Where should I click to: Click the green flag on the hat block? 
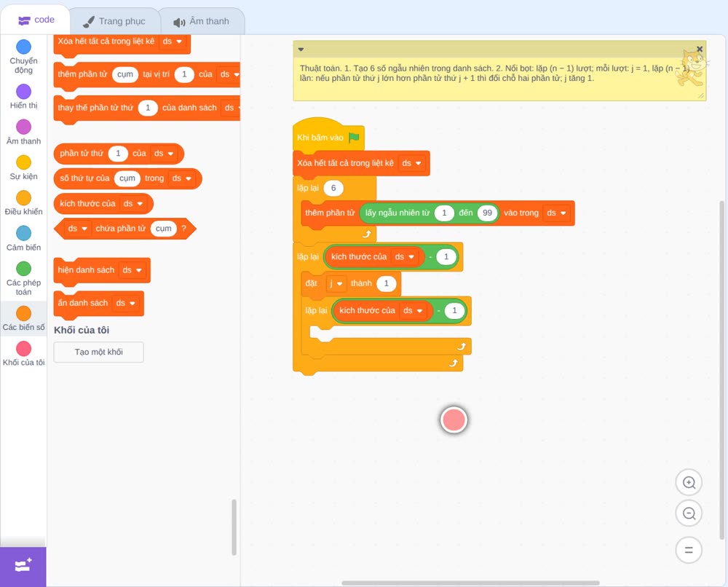[x=354, y=138]
